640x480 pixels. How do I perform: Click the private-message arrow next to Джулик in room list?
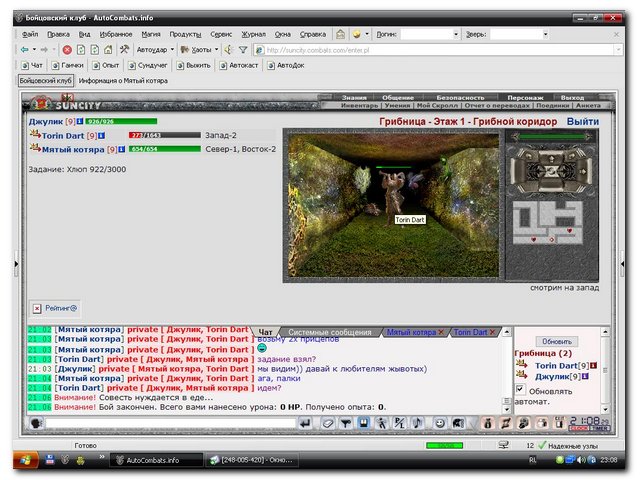pos(521,374)
